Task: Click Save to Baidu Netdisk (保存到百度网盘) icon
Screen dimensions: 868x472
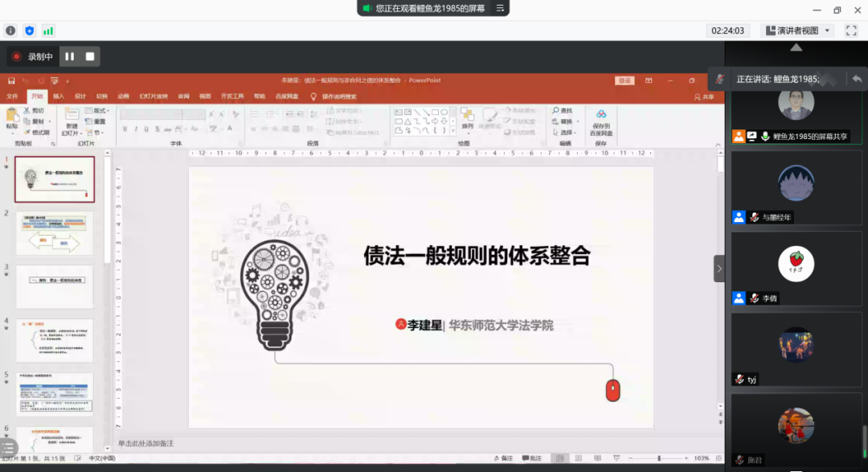Action: (x=600, y=117)
